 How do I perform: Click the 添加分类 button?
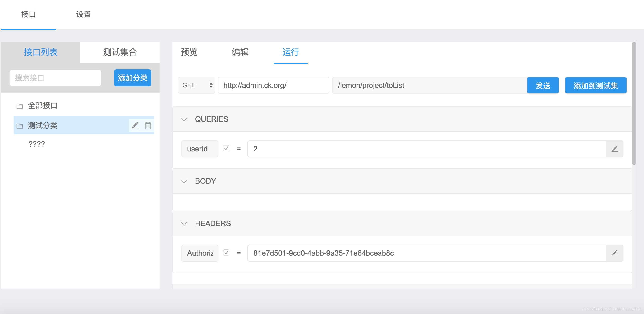[x=133, y=78]
